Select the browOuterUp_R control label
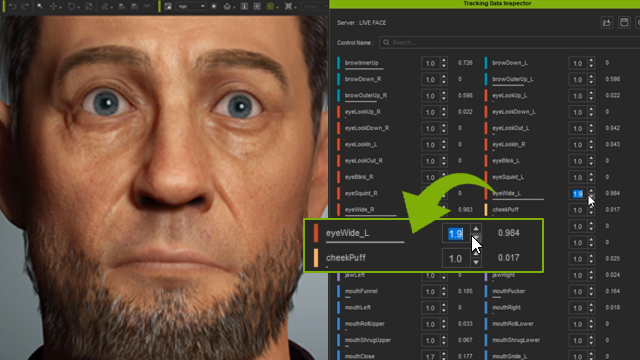The image size is (640, 360). tap(366, 96)
